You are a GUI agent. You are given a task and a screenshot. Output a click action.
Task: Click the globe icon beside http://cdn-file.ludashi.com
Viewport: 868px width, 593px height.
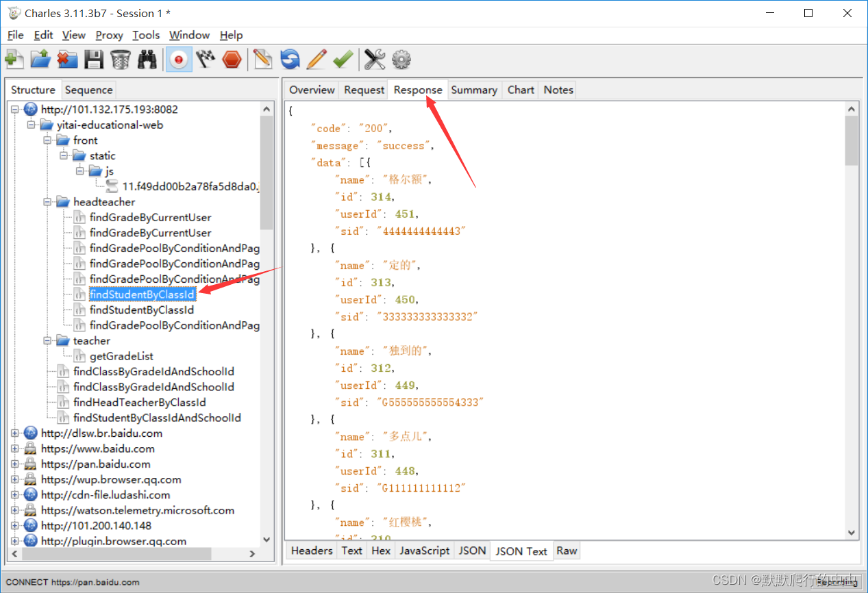(x=31, y=495)
